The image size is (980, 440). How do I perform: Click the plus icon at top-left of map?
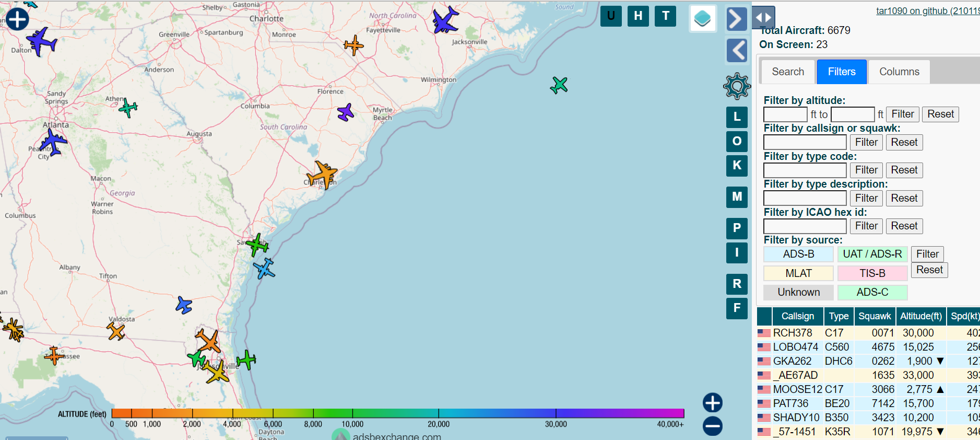[17, 19]
